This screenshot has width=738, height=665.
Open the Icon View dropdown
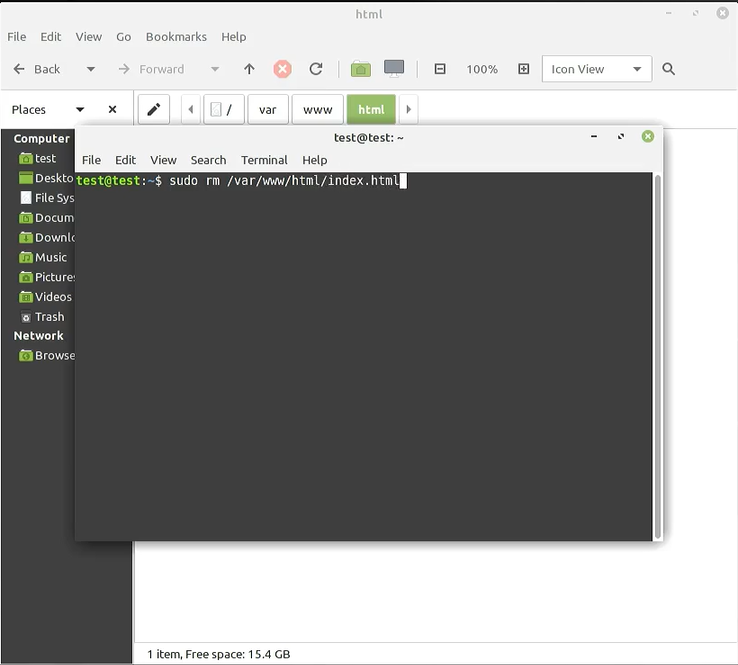(x=597, y=69)
